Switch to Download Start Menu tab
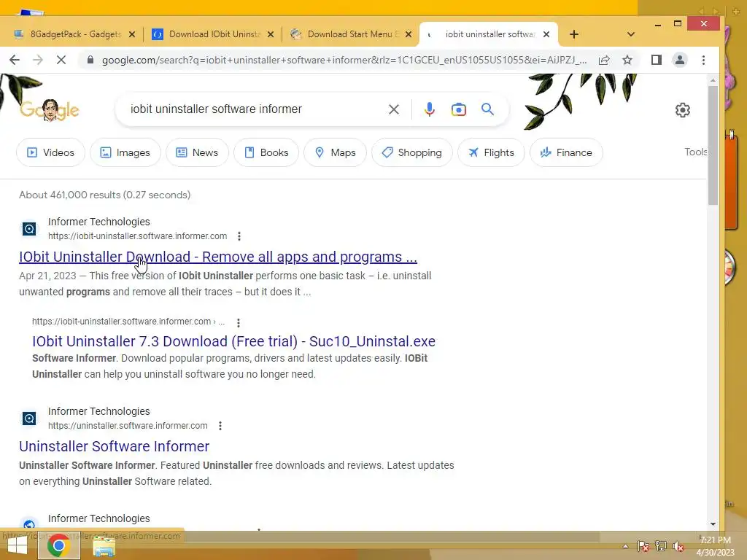 tap(351, 34)
